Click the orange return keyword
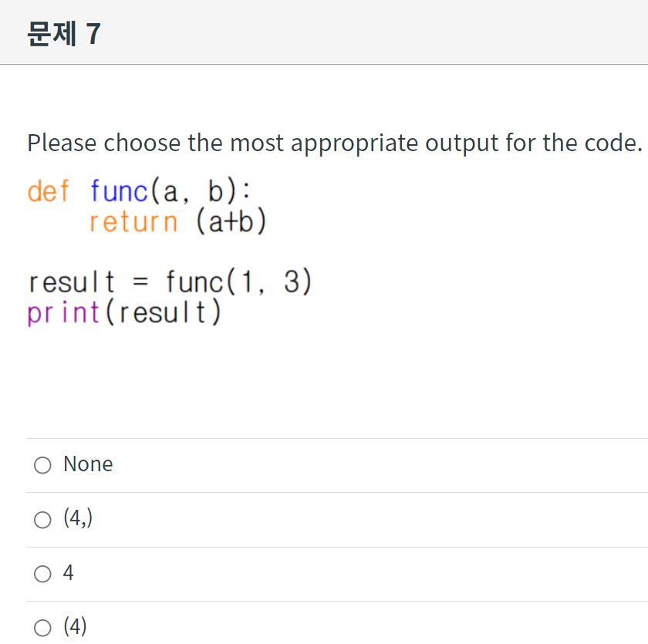 click(133, 222)
